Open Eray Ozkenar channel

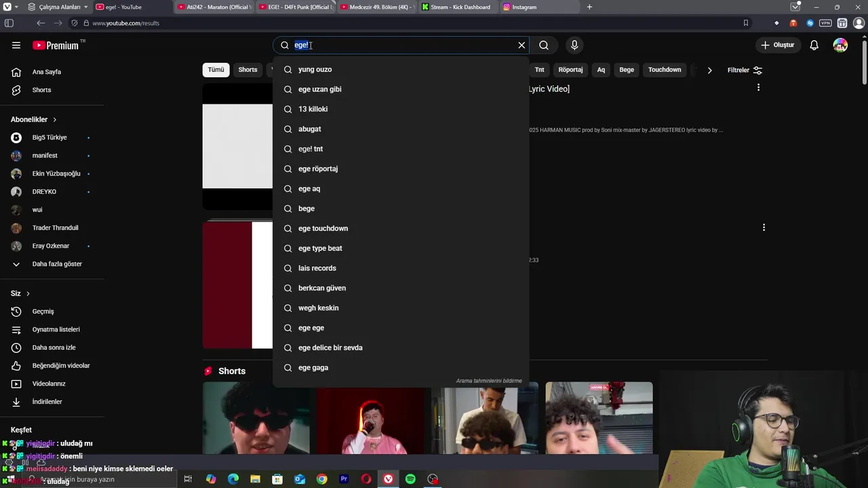coord(51,246)
